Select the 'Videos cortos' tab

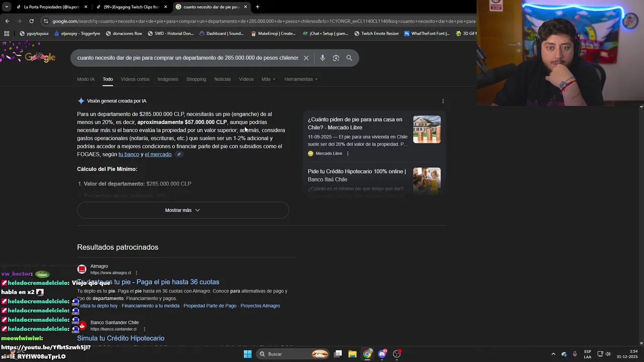click(x=135, y=79)
